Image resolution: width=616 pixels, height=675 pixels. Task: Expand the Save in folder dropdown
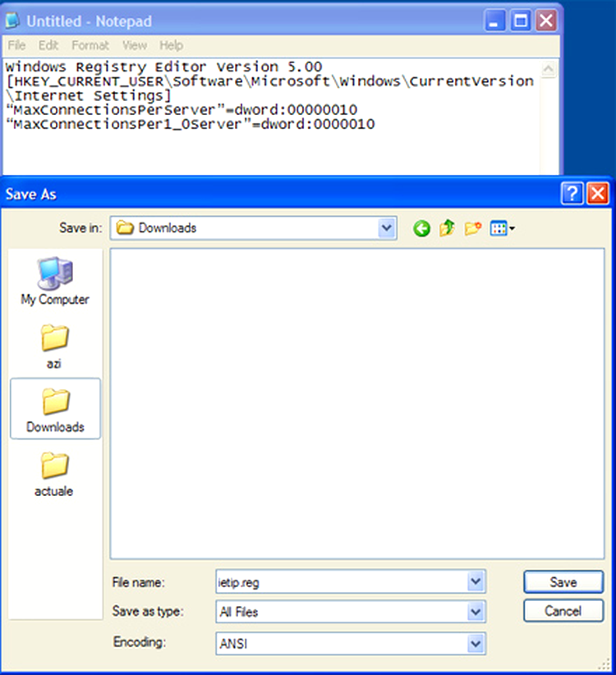coord(387,227)
